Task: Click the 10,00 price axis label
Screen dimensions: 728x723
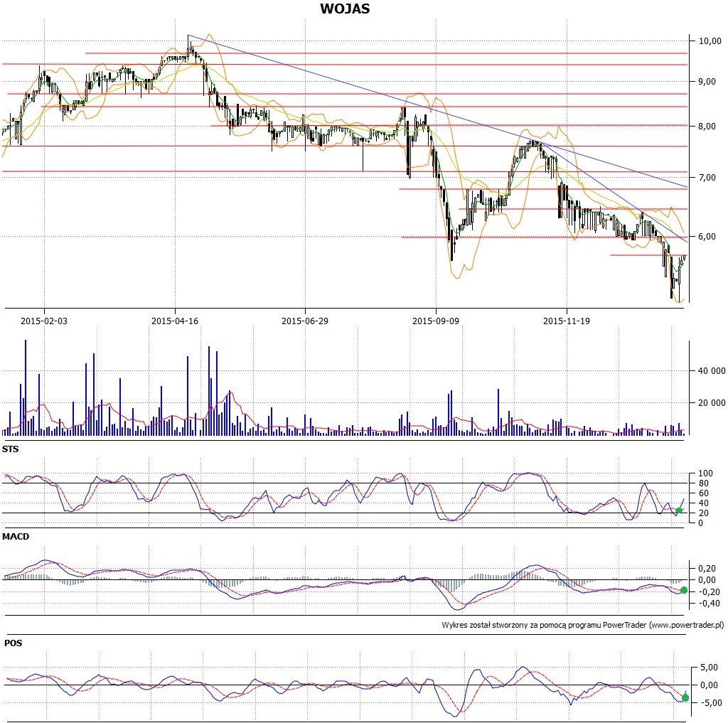Action: coord(710,41)
